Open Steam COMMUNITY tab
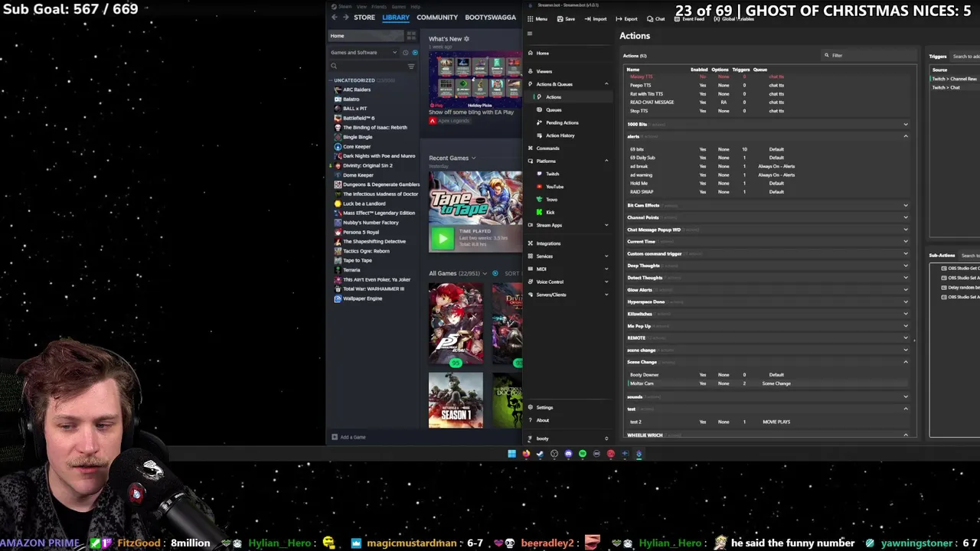Viewport: 980px width, 551px height. click(x=437, y=17)
